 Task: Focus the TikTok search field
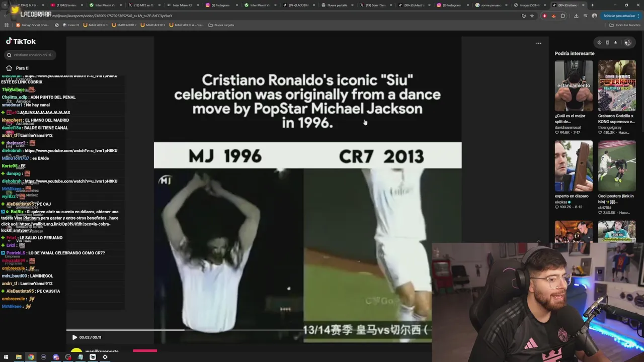coord(30,55)
